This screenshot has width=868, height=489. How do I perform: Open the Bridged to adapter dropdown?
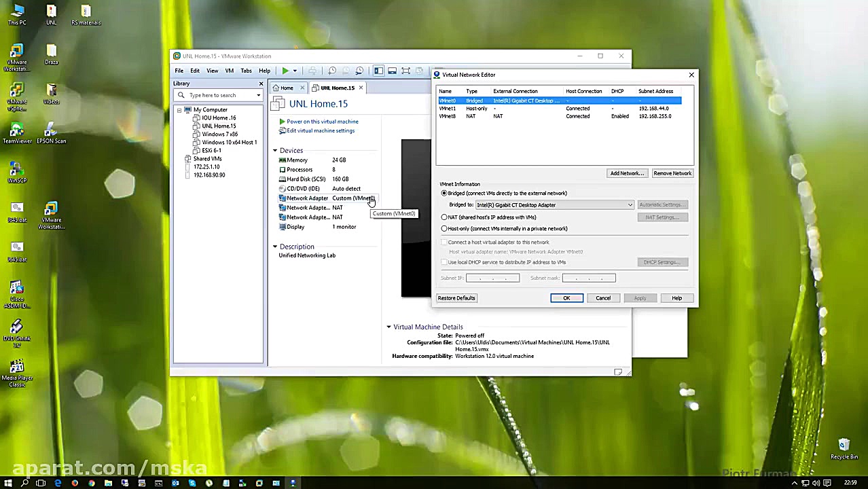[554, 205]
